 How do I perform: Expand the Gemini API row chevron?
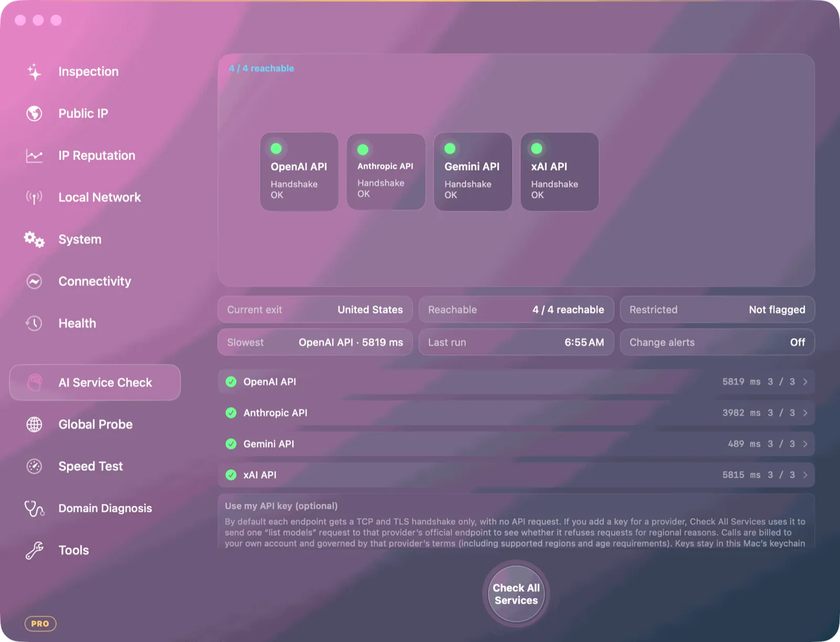(x=805, y=444)
